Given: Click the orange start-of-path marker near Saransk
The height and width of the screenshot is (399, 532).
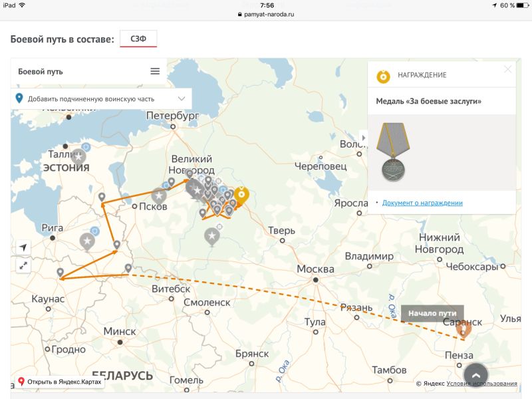Looking at the screenshot, I should click(x=464, y=328).
